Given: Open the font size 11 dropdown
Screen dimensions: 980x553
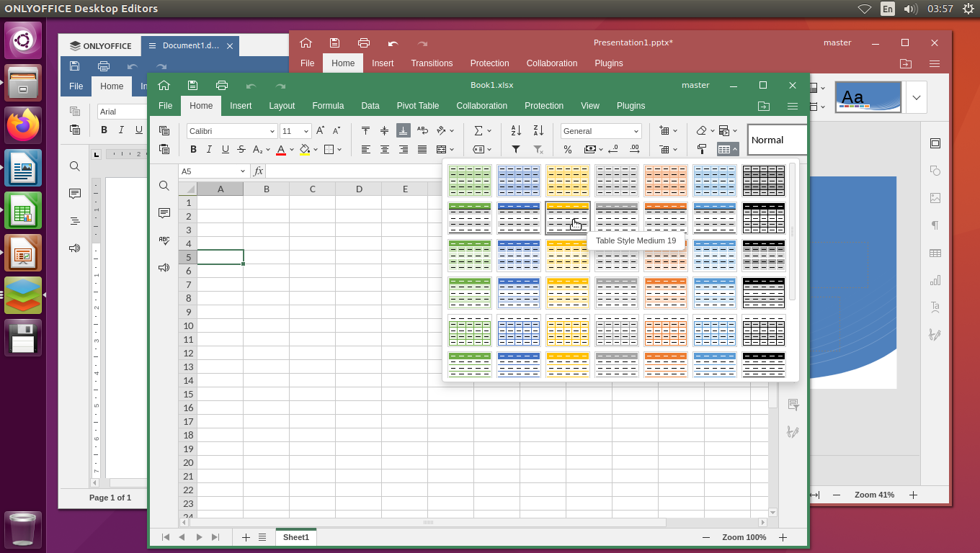Looking at the screenshot, I should point(306,131).
